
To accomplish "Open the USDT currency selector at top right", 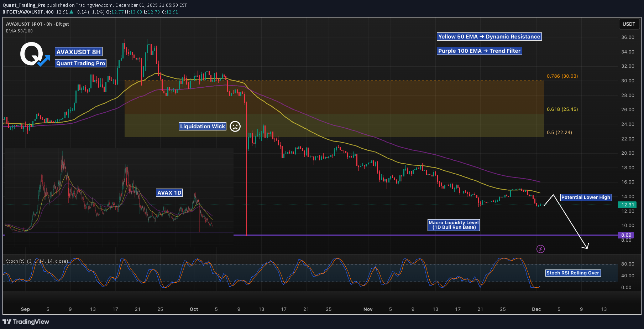I will coord(629,24).
